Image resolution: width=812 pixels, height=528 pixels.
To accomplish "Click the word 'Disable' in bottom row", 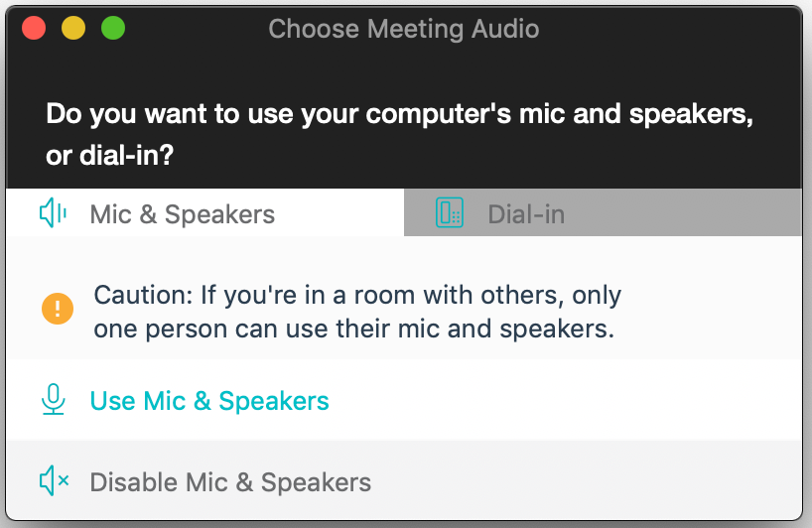I will pyautogui.click(x=134, y=482).
